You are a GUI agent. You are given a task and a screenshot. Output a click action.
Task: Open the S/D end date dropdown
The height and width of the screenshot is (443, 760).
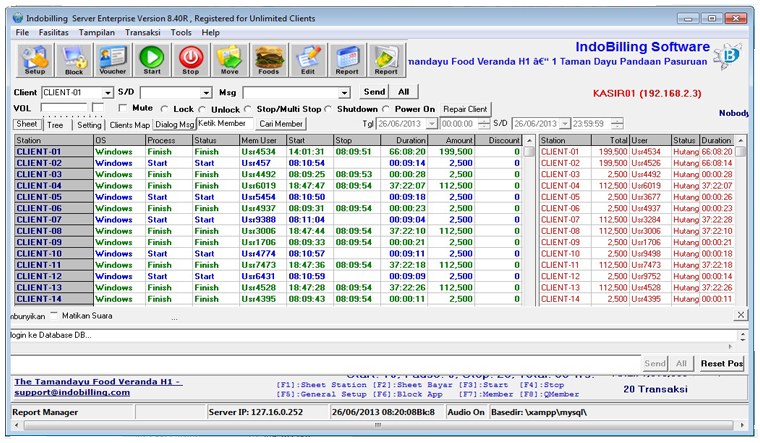(565, 124)
